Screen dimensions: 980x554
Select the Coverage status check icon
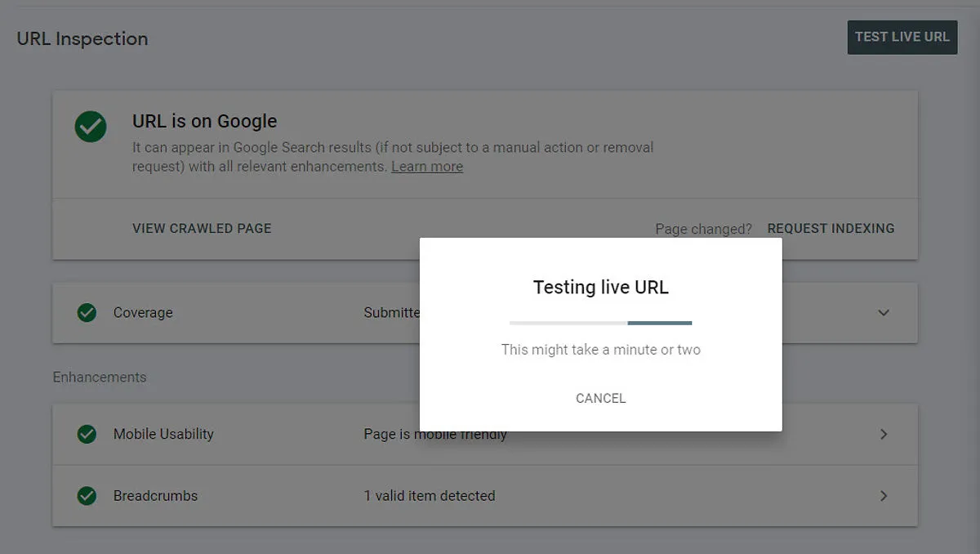click(x=87, y=313)
